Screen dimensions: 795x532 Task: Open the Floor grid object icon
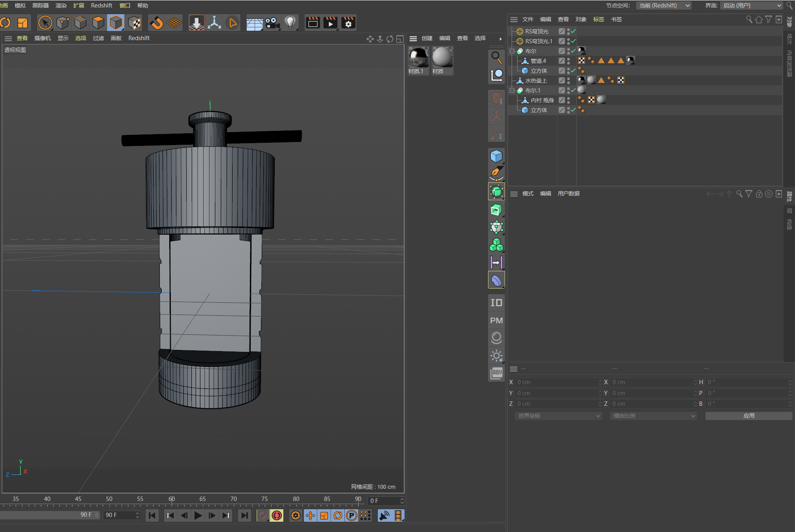click(255, 23)
